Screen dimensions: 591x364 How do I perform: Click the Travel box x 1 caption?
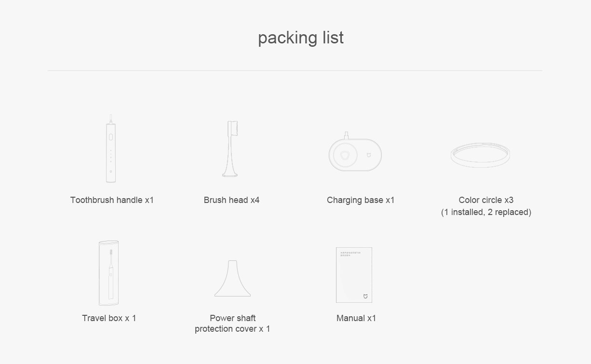(109, 318)
